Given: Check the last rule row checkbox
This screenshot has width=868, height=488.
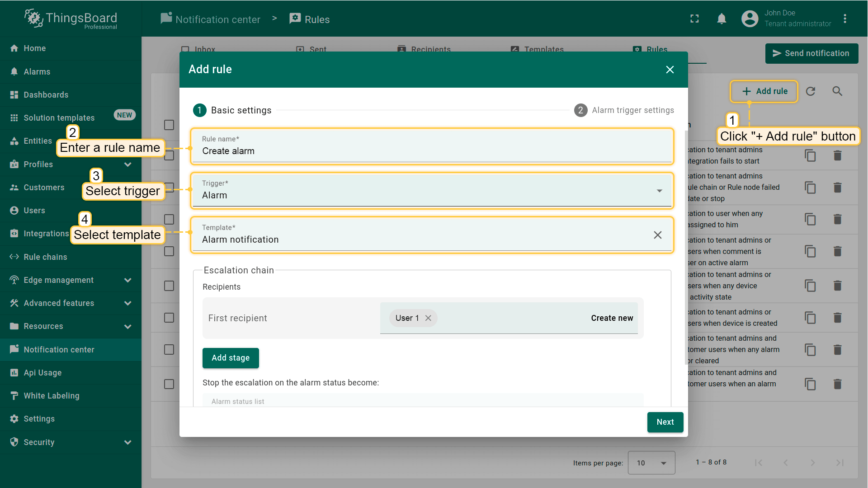Looking at the screenshot, I should coord(169,384).
